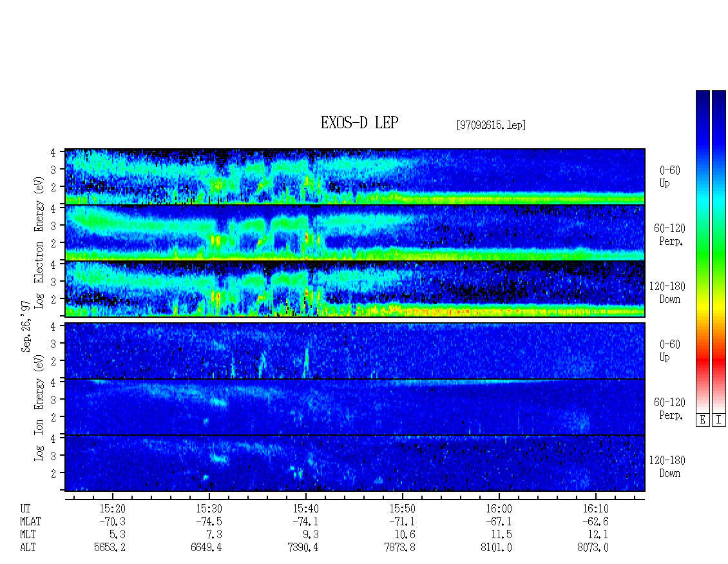This screenshot has width=728, height=564.
Task: Select the electron 120-180 Down spectrogram panel
Action: 355,289
